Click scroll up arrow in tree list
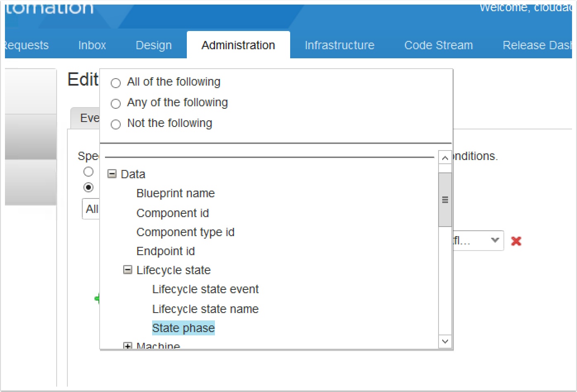The height and width of the screenshot is (392, 577). pyautogui.click(x=445, y=158)
